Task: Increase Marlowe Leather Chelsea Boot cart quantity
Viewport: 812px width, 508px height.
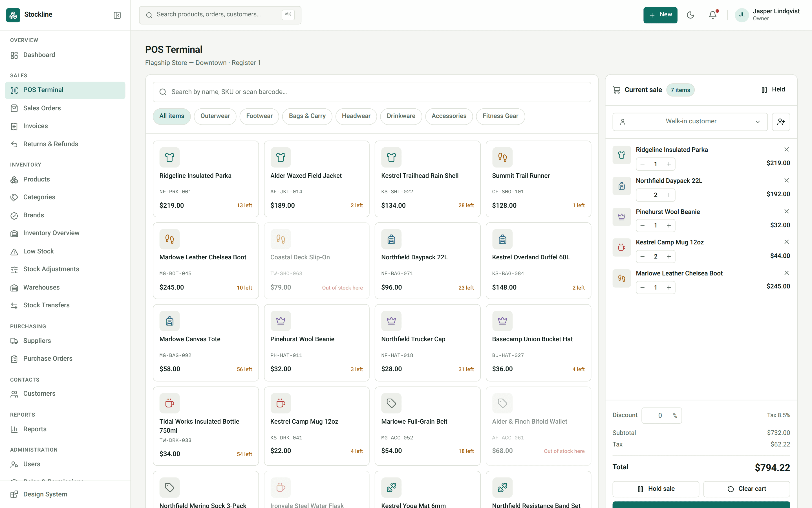Action: [x=669, y=287]
